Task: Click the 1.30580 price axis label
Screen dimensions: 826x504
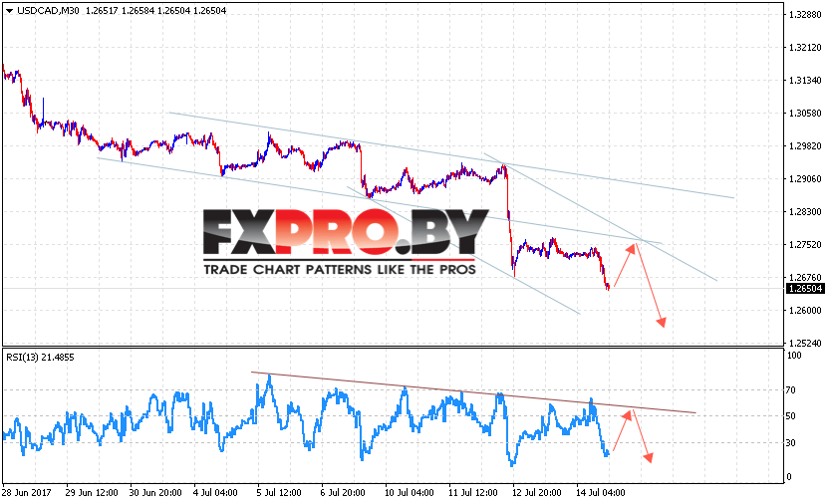Action: pyautogui.click(x=805, y=114)
